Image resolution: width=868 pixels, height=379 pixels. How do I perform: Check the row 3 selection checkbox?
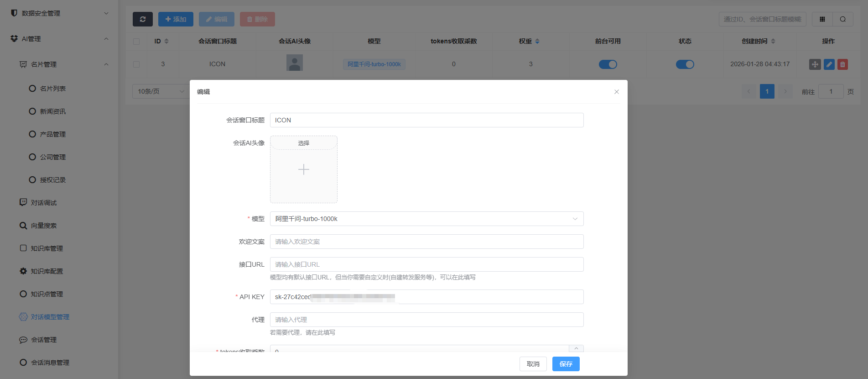coord(136,64)
